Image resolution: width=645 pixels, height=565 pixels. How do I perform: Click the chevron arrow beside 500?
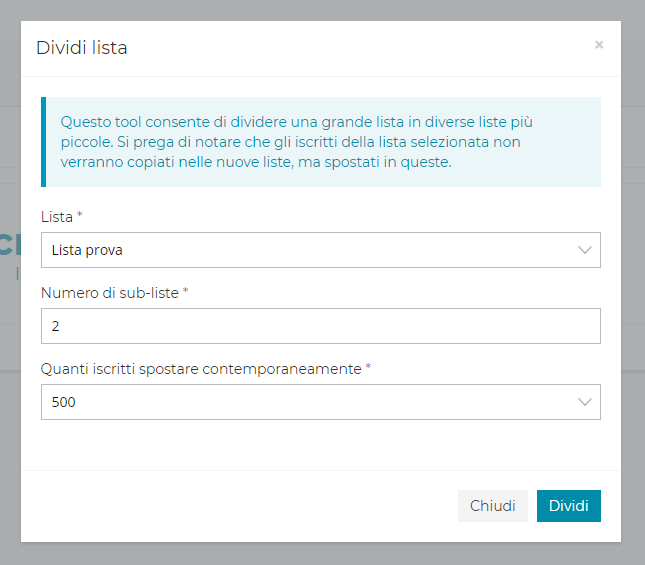click(x=585, y=402)
